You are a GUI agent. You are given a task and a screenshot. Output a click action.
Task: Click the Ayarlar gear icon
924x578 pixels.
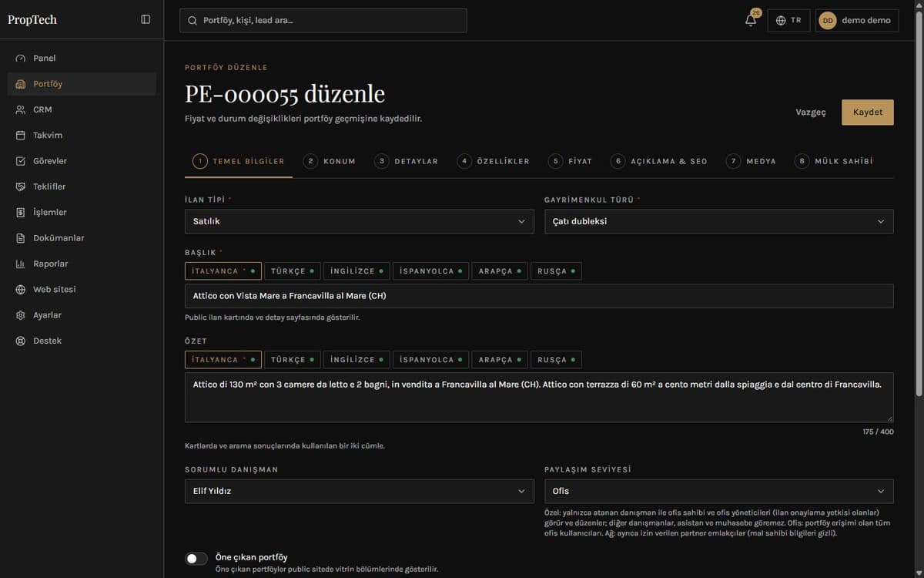tap(21, 315)
